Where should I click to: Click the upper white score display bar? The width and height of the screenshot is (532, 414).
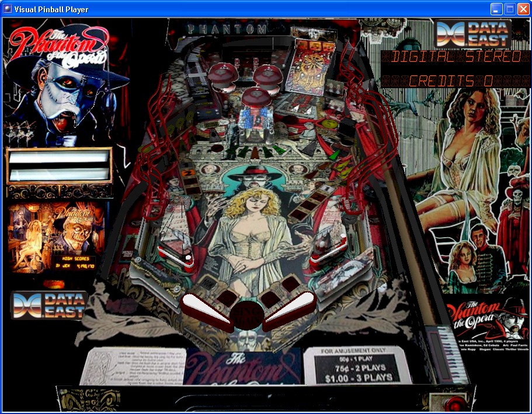point(59,157)
